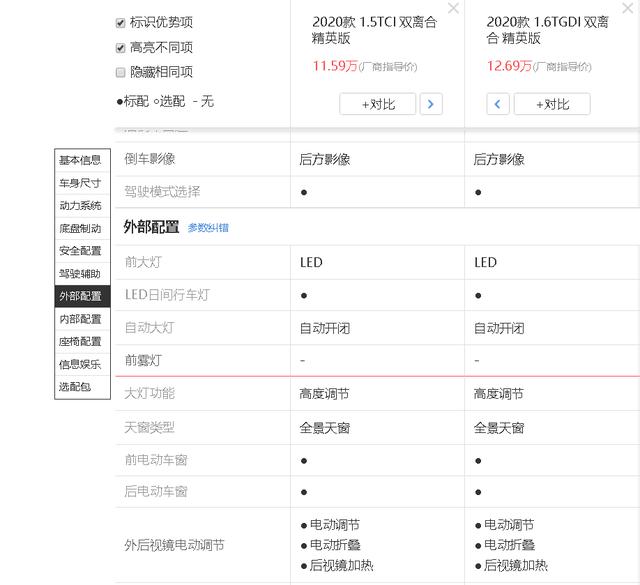Click the 11.59万 price

335,66
